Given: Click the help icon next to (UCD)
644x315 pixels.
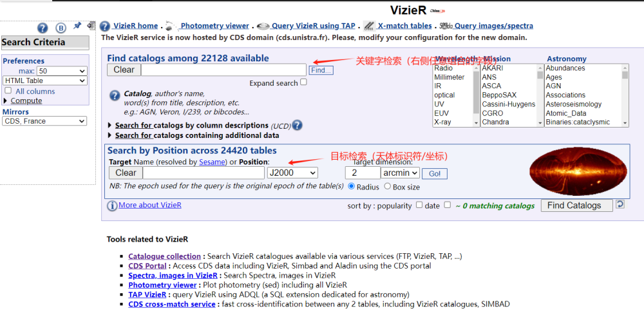Looking at the screenshot, I should pyautogui.click(x=298, y=125).
